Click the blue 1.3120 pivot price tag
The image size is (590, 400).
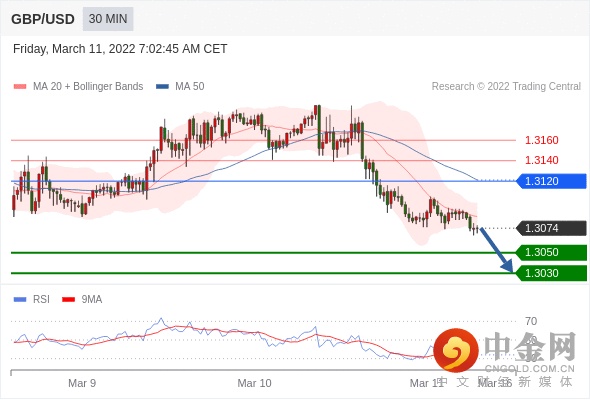point(551,181)
